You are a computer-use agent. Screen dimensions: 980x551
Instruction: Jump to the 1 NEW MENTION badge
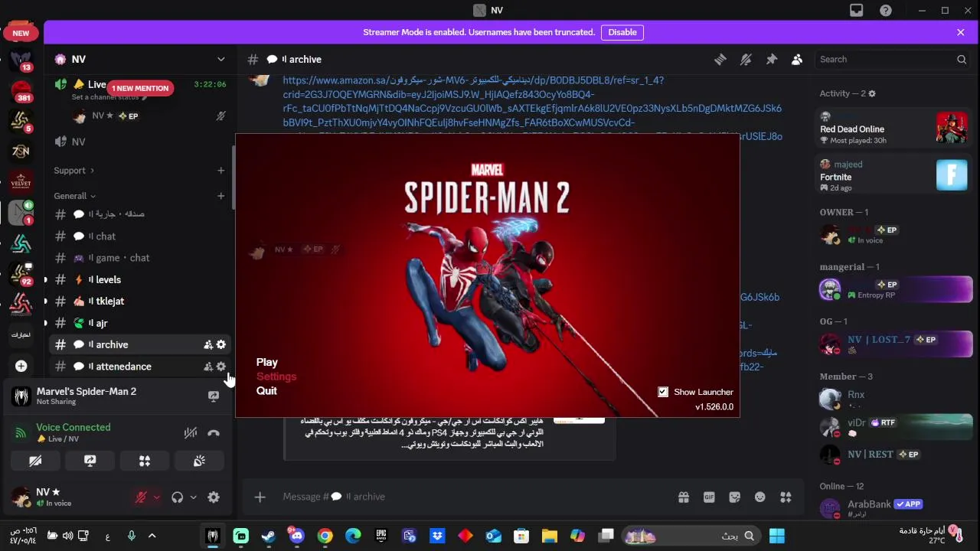pos(140,88)
